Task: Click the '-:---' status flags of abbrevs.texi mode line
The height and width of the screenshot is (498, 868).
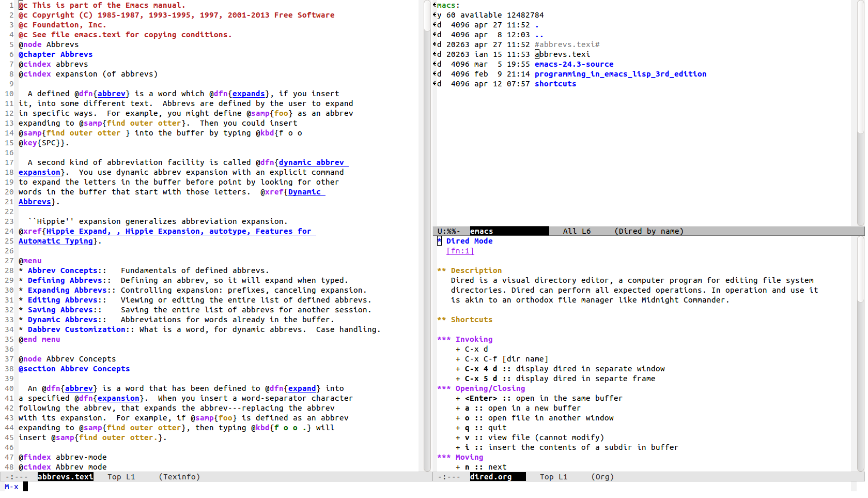Action: click(x=17, y=477)
